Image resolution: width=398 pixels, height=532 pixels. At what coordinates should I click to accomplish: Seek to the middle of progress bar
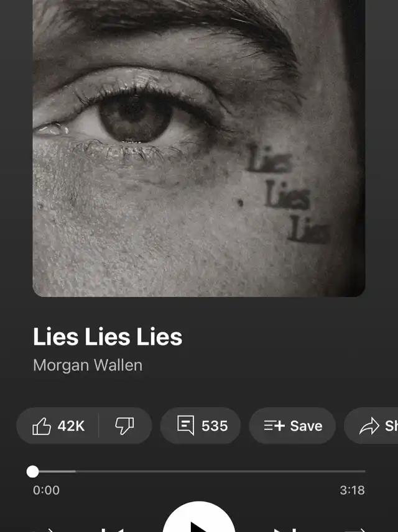tap(199, 471)
